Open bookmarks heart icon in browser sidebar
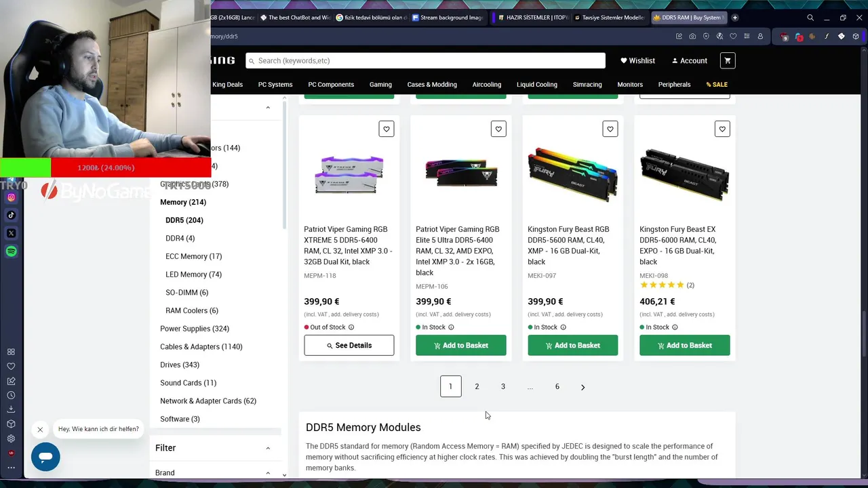The image size is (868, 488). 11,366
